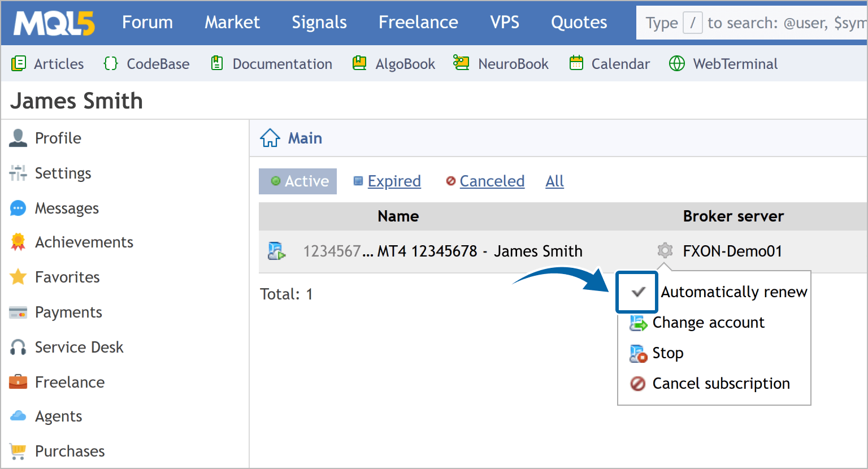Click the Purchases cart icon
The image size is (868, 469).
coord(18,451)
